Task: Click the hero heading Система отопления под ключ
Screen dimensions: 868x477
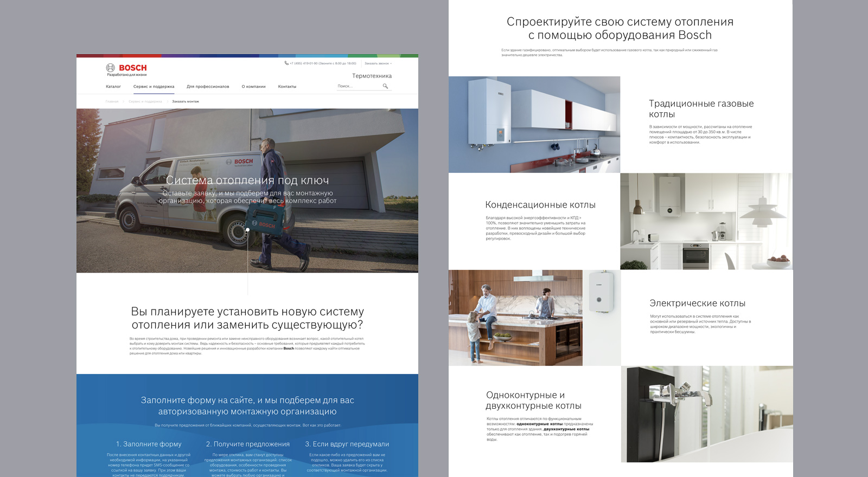Action: (x=247, y=181)
